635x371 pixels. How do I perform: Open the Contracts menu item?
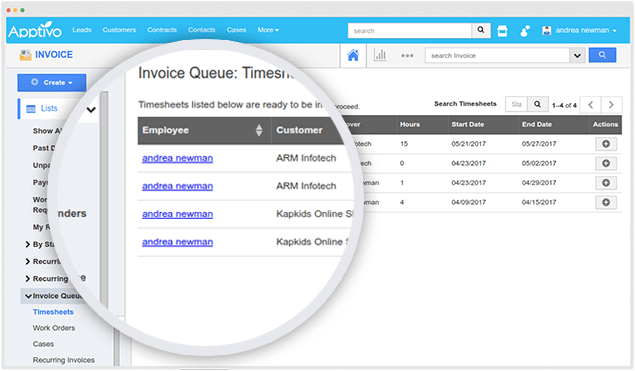[x=162, y=30]
